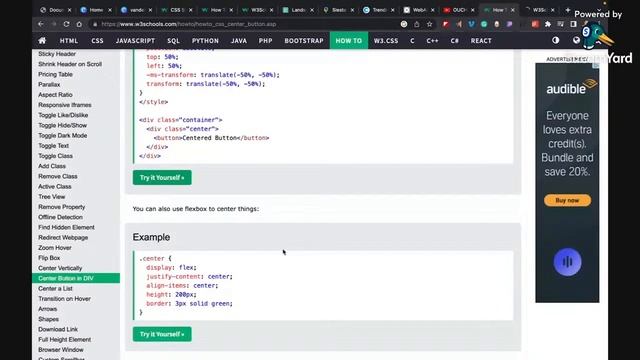Click the browser home icon
Screen dimensions: 640x360
coord(79,24)
